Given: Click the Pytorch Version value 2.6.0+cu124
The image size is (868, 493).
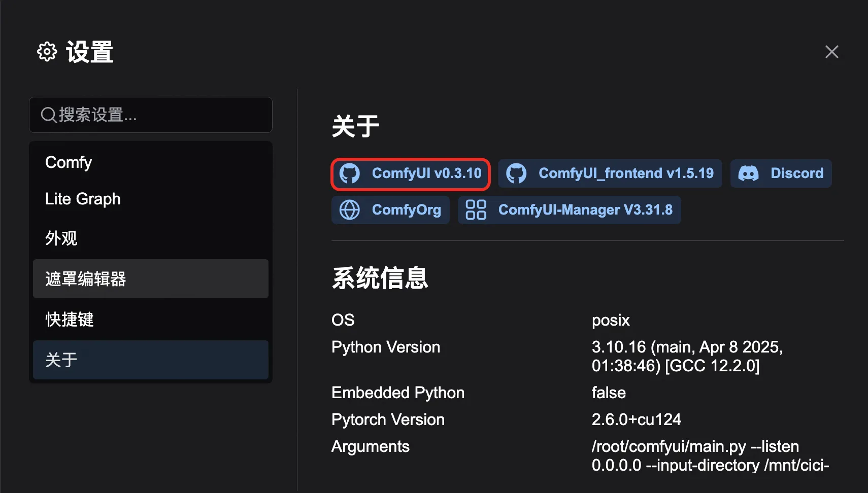Looking at the screenshot, I should [637, 419].
